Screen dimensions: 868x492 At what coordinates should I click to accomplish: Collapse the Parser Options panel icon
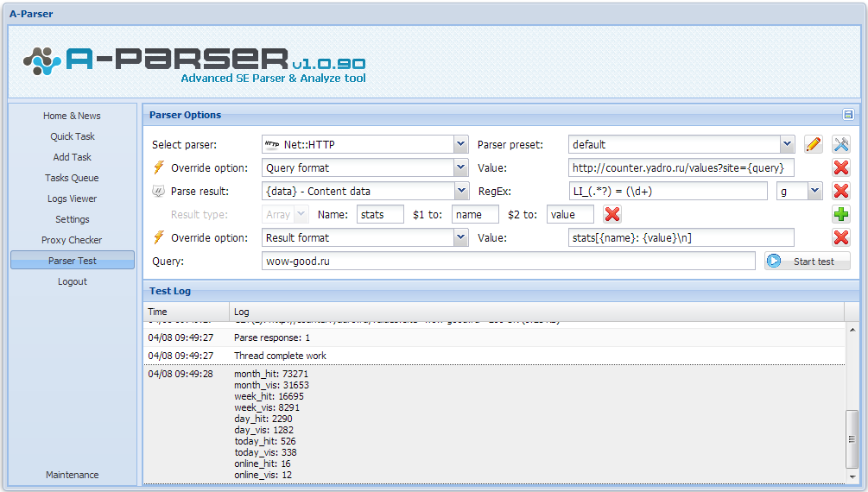point(848,115)
